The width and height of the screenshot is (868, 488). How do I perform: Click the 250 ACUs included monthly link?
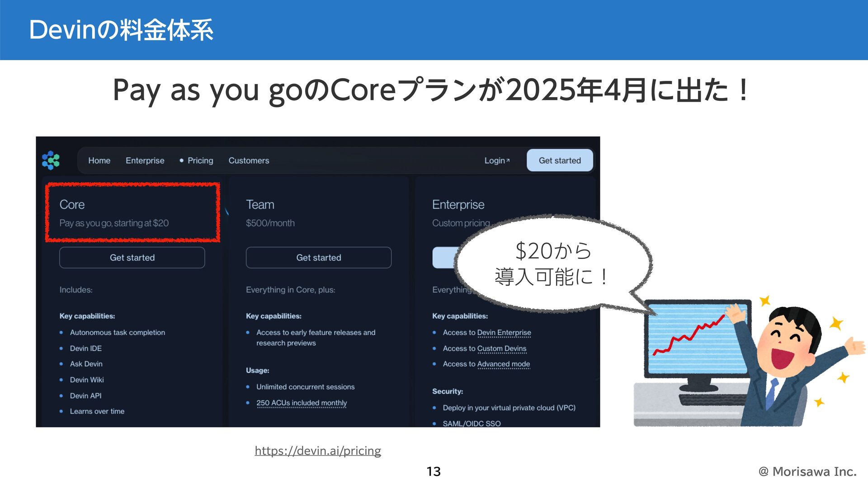(301, 403)
